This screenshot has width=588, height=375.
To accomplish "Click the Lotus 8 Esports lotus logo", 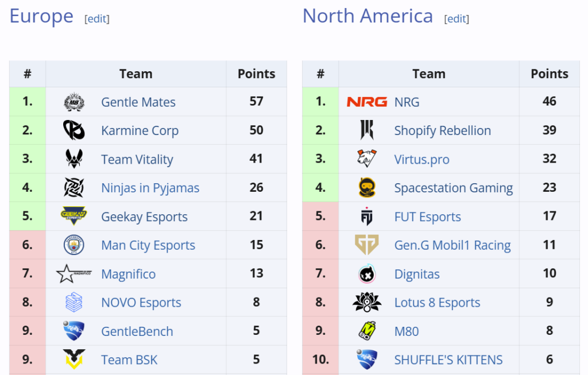I will pos(367,302).
